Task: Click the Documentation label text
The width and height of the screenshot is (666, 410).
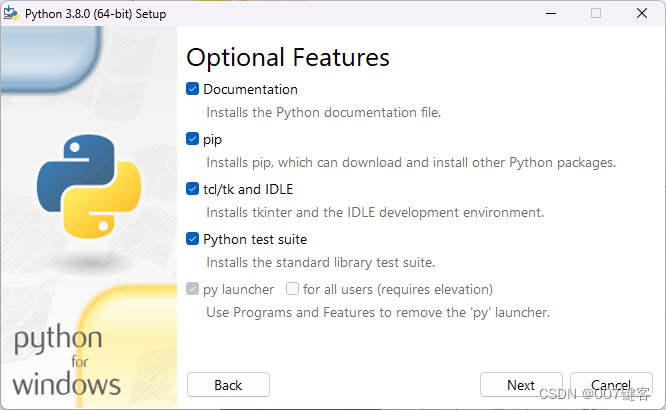Action: pos(250,89)
